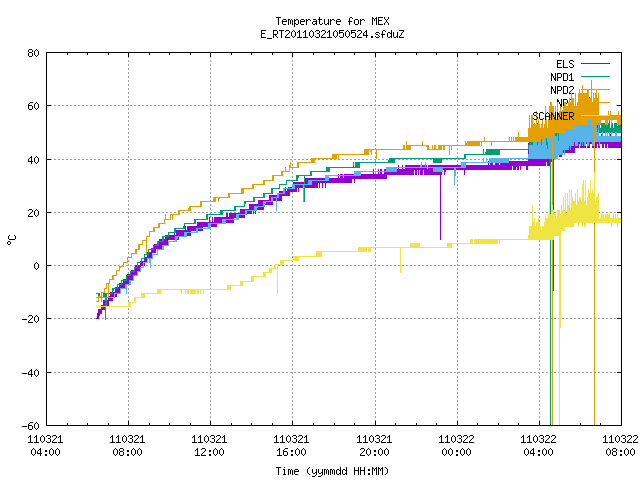Click the chart title "Temperature for MEX"
This screenshot has height=480, width=640.
(x=332, y=21)
